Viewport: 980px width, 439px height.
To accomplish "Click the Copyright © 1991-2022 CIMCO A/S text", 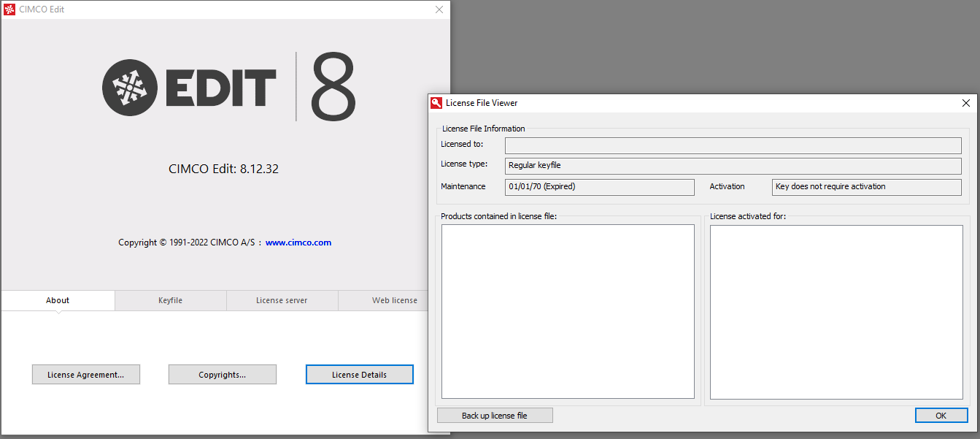I will (187, 243).
